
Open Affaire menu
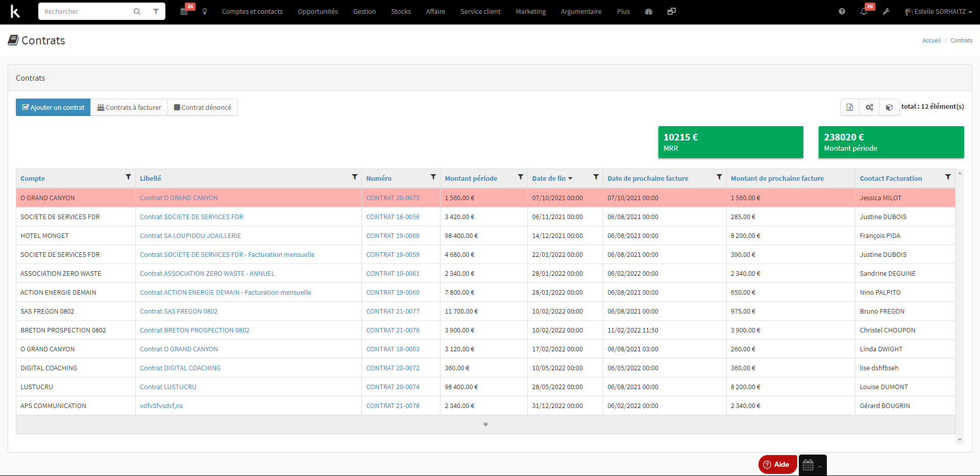tap(435, 11)
